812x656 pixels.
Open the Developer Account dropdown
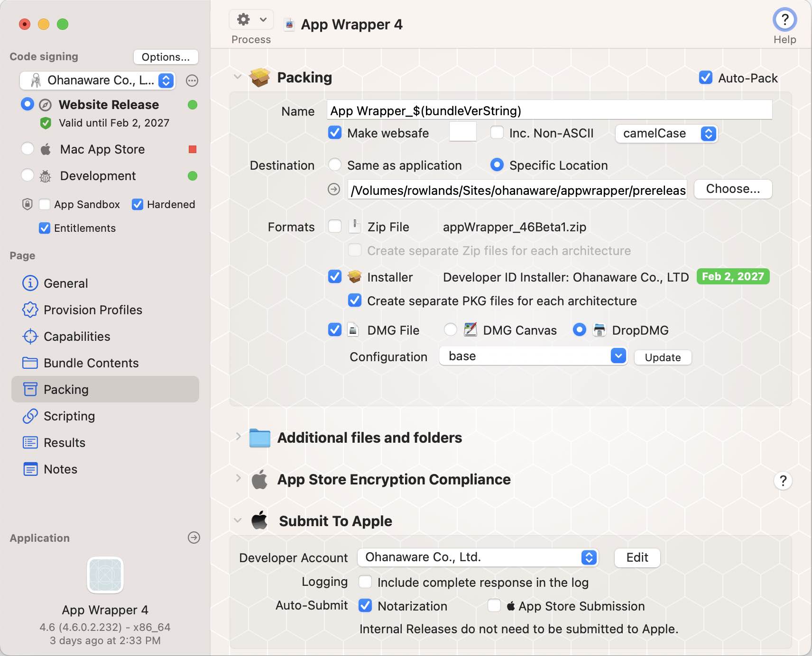[x=478, y=557]
